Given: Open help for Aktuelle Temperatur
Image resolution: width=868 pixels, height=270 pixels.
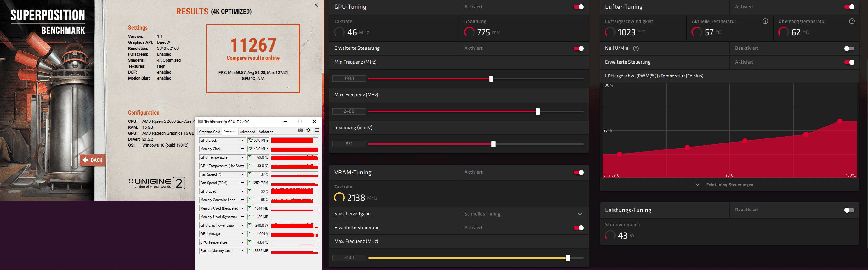Looking at the screenshot, I should coord(765,21).
